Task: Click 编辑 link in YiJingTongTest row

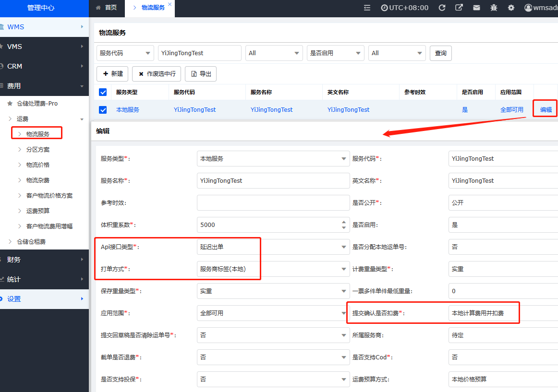Action: (546, 109)
